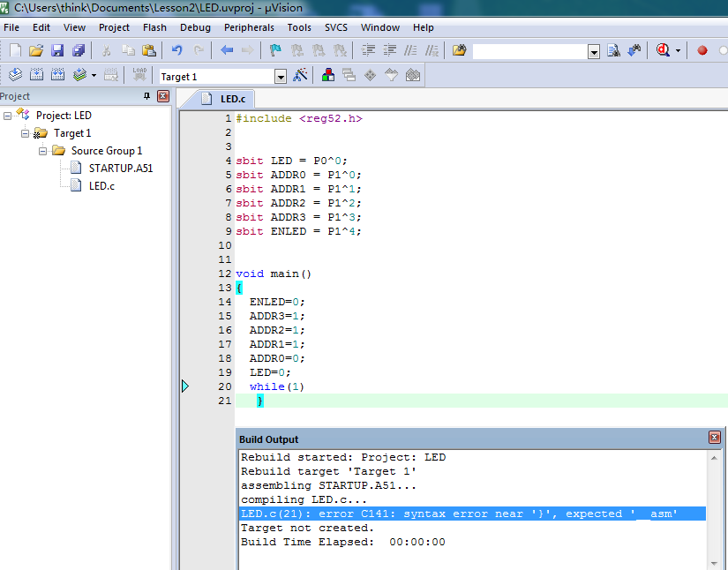728x570 pixels.
Task: Open the Project menu
Action: (x=114, y=27)
